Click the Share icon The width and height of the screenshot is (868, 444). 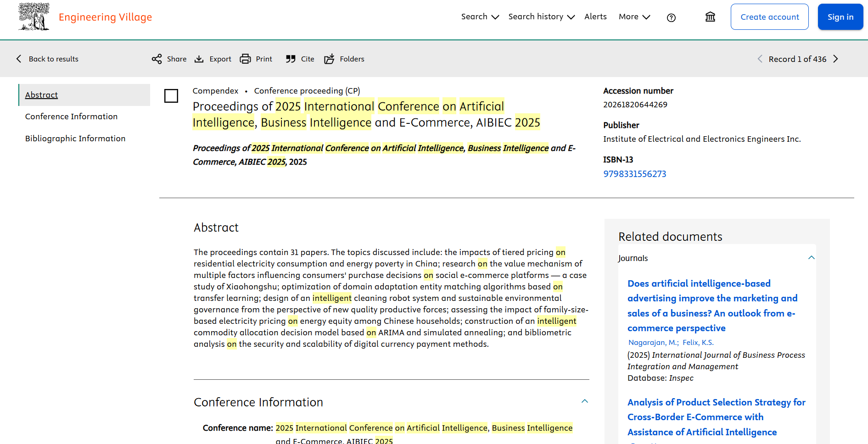(157, 59)
